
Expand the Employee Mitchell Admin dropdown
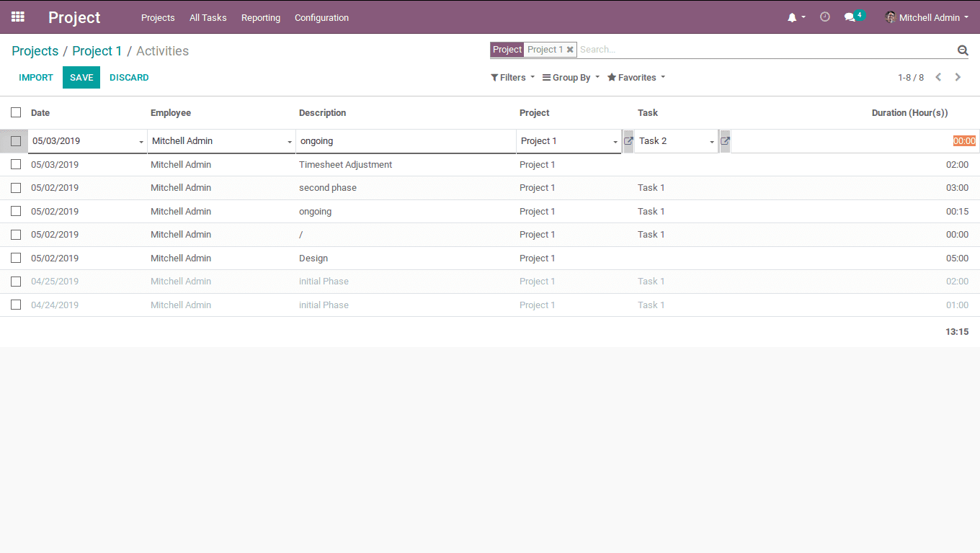290,142
